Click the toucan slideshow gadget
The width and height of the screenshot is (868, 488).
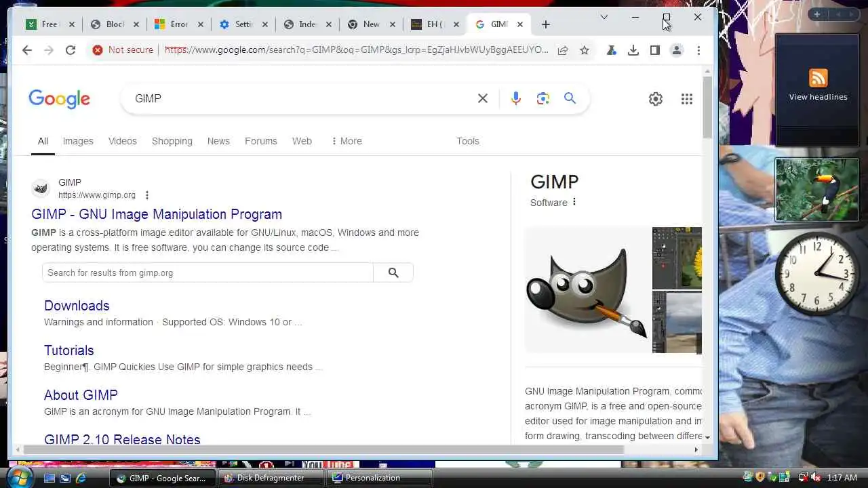(x=817, y=190)
